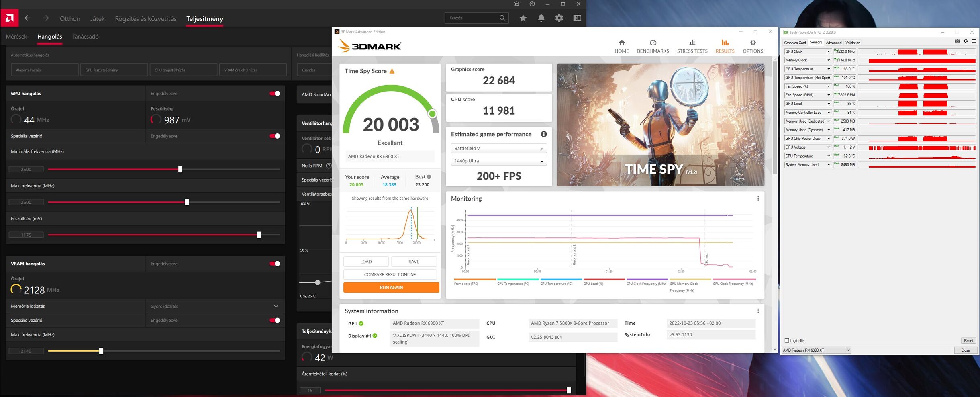The image size is (980, 397).
Task: Open AMD notifications bell
Action: 541,18
